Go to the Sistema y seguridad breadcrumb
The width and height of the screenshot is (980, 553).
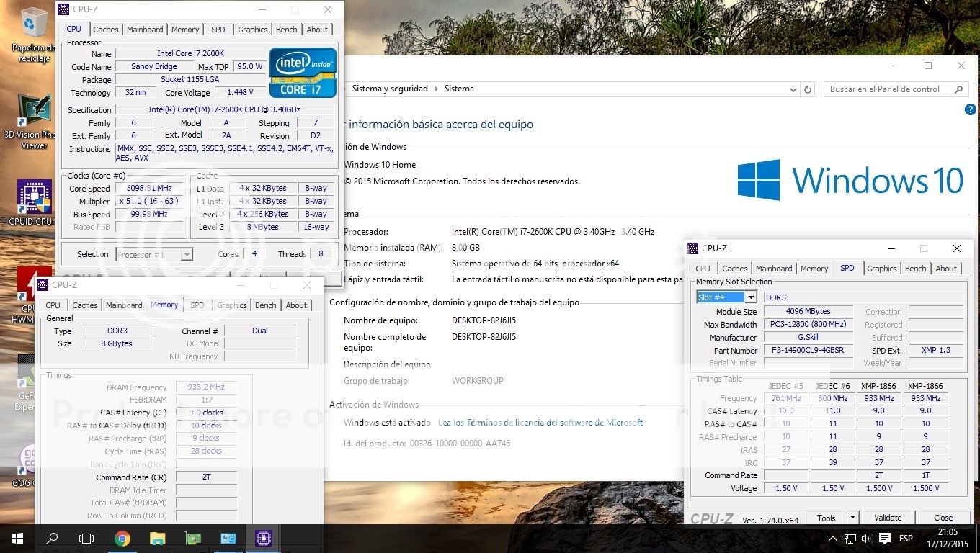(x=390, y=89)
